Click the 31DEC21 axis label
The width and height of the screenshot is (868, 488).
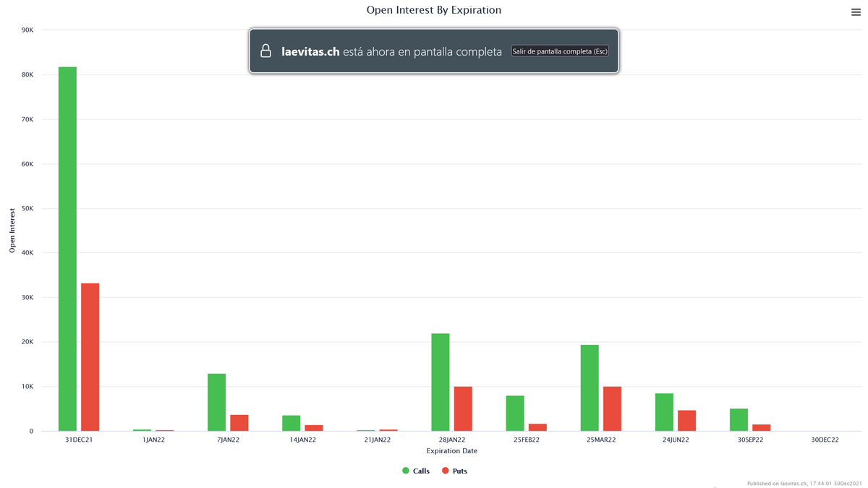79,440
